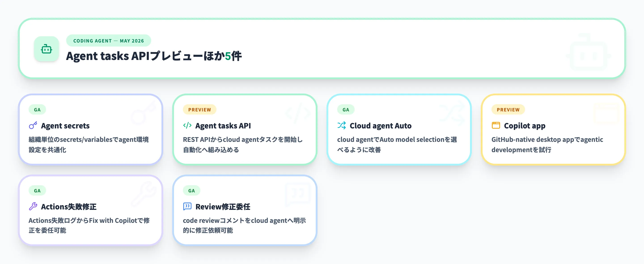Viewport: 644px width, 264px height.
Task: Open the Agent secrets card title
Action: point(65,126)
